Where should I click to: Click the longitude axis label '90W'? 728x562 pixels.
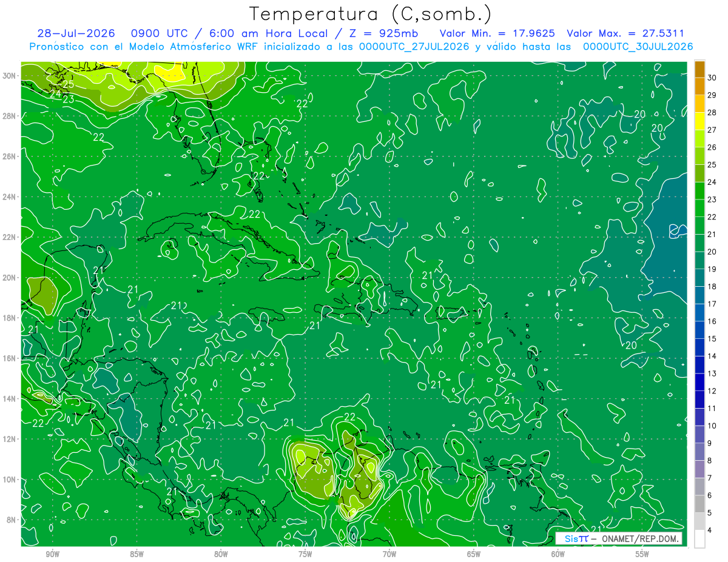52,554
